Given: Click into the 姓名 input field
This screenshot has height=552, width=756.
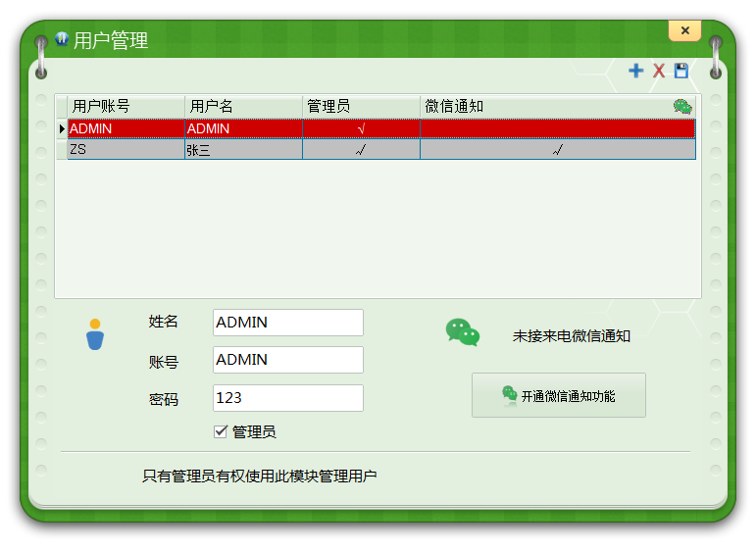Looking at the screenshot, I should point(287,323).
